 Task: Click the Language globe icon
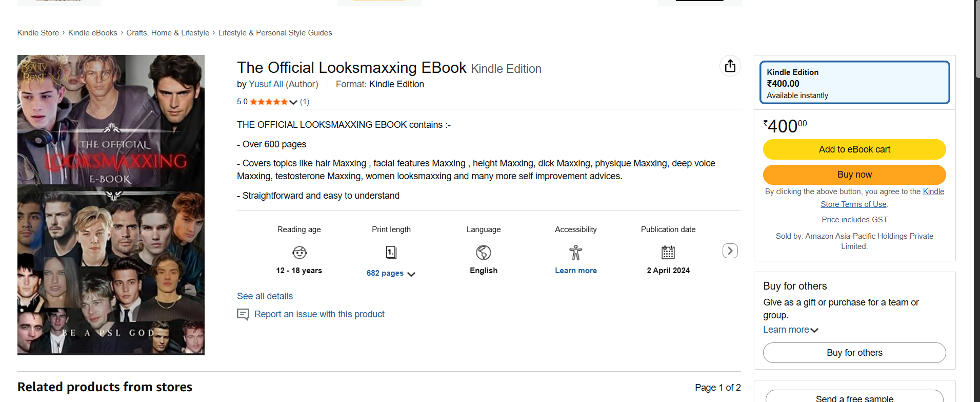(x=483, y=252)
